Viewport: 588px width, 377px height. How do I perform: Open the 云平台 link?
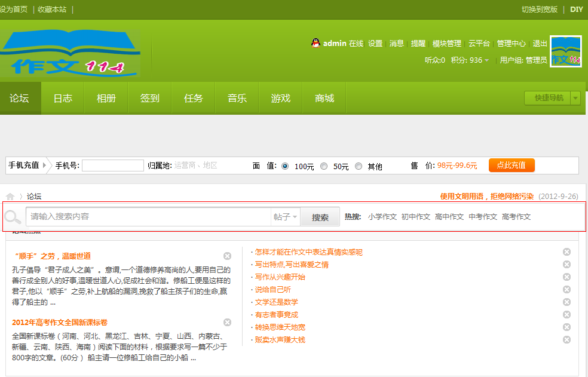(479, 44)
